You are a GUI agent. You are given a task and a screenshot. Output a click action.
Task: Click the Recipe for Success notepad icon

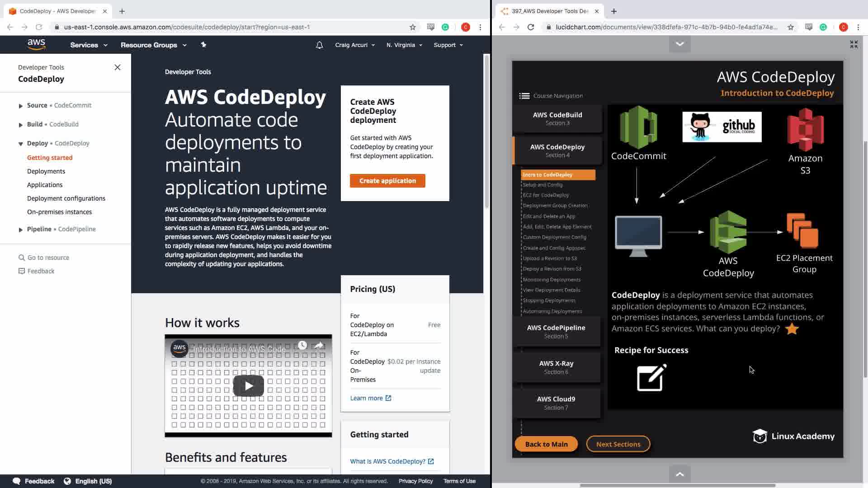coord(651,378)
